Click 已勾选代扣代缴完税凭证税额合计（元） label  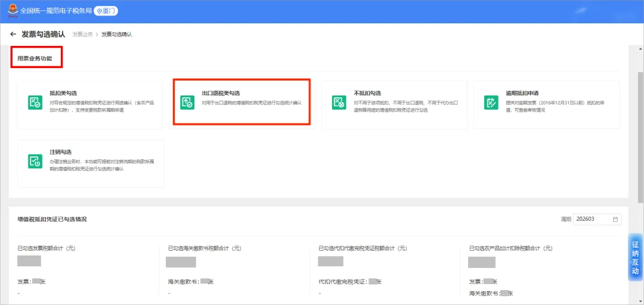coord(363,249)
